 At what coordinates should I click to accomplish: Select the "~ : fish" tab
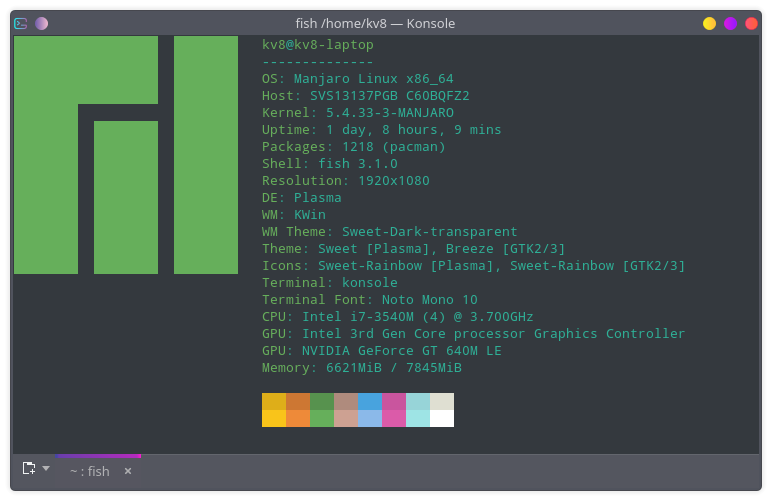coord(89,471)
